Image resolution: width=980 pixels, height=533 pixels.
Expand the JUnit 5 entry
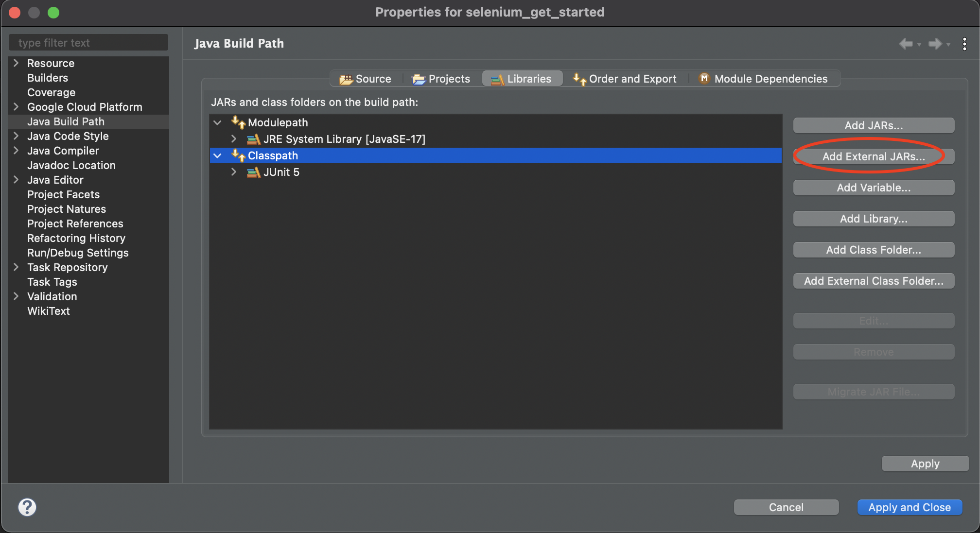(234, 172)
